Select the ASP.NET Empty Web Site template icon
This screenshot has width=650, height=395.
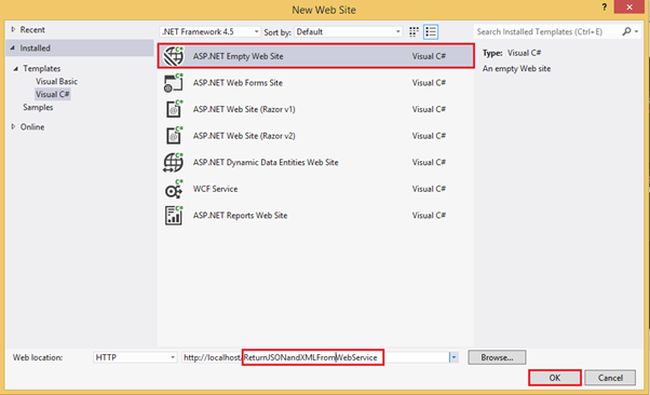[173, 56]
